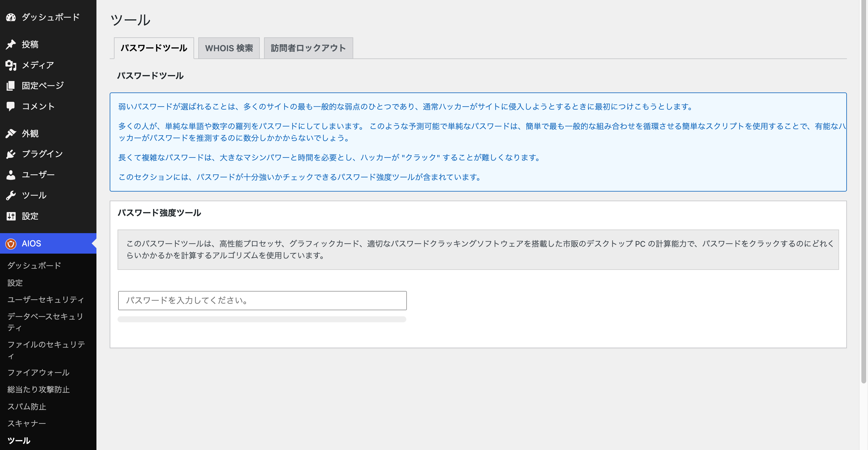Click the AIOS menu label
Viewport: 868px width, 450px height.
pyautogui.click(x=31, y=244)
